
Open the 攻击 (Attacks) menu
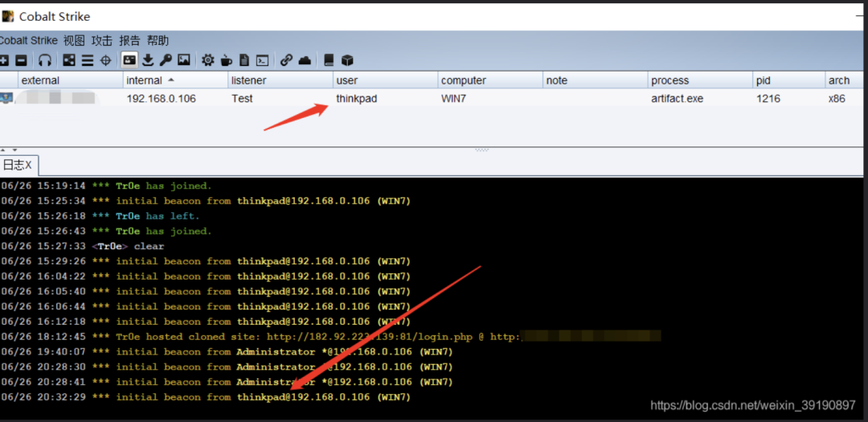[x=102, y=40]
